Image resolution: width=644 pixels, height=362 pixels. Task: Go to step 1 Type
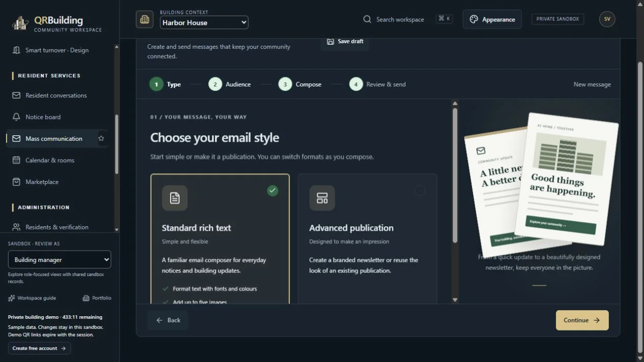click(165, 84)
